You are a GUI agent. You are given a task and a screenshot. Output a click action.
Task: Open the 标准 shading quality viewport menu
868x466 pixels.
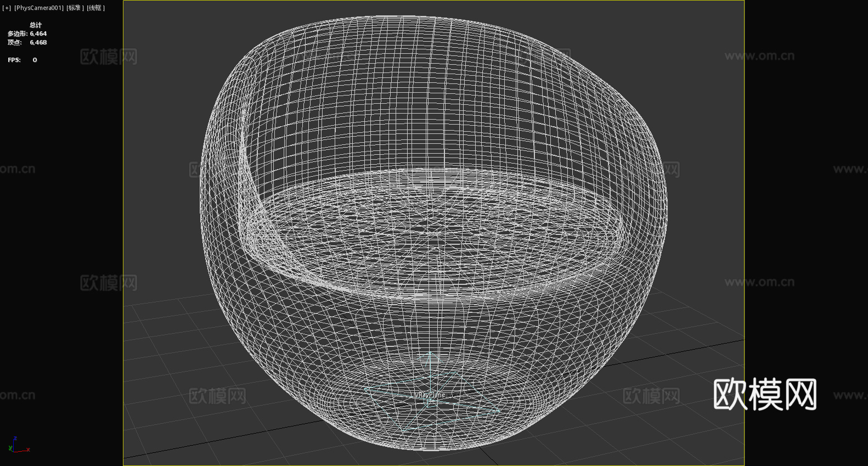tap(75, 8)
